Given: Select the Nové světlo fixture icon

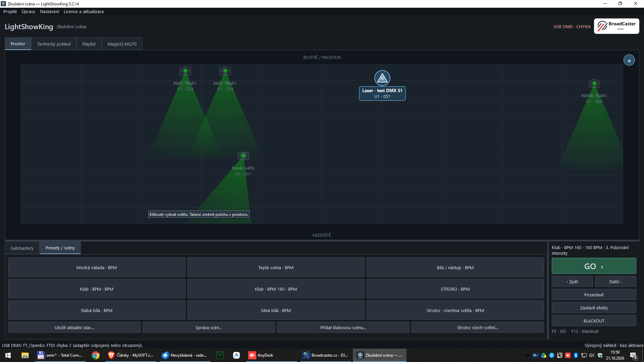Looking at the screenshot, I should click(243, 156).
